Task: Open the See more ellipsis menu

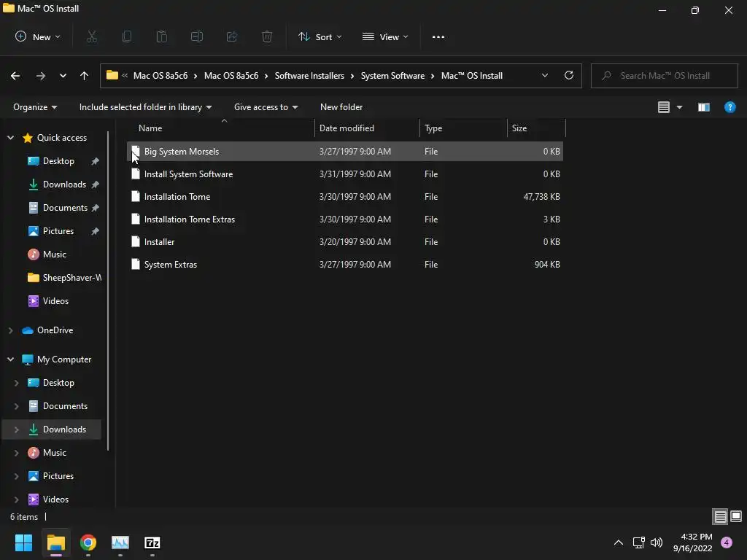Action: coord(438,36)
